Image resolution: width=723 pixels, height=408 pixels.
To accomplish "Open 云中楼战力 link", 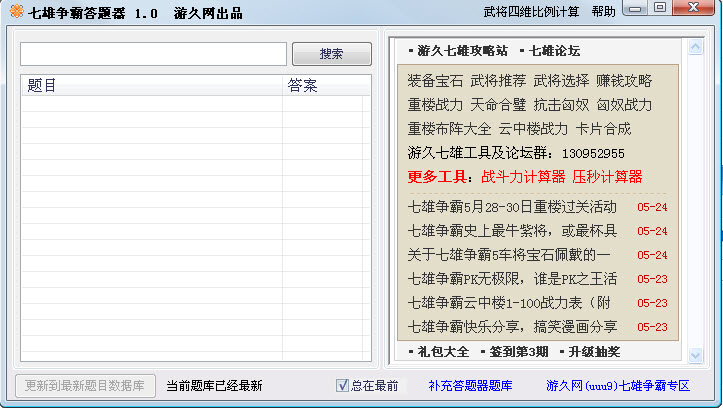I will click(x=533, y=129).
